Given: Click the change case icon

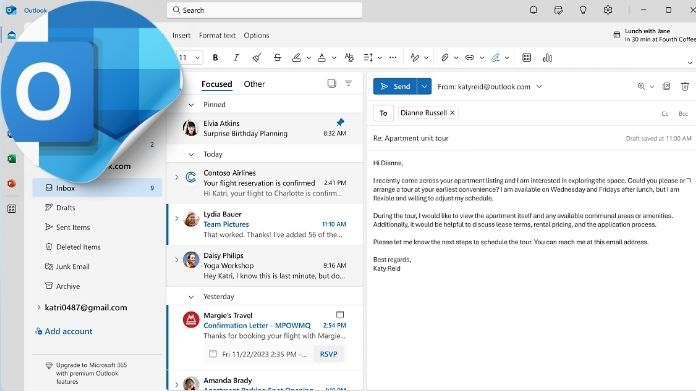Looking at the screenshot, I should (349, 58).
